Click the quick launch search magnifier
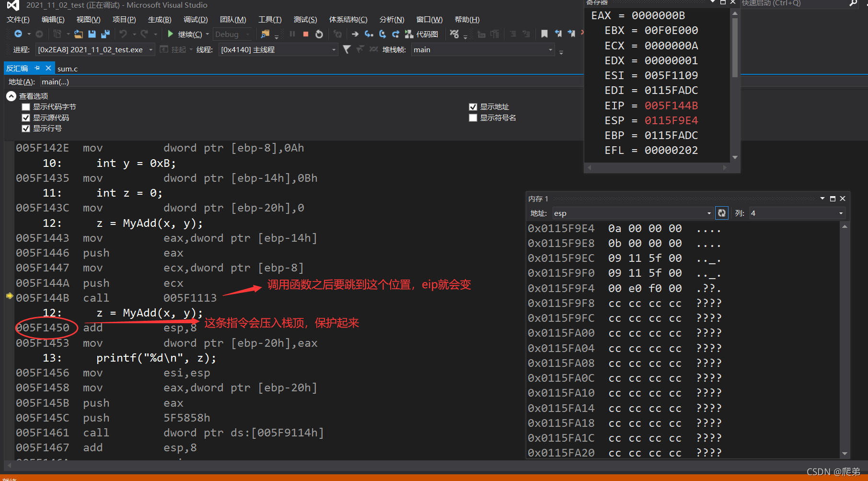868x481 pixels. (x=853, y=3)
